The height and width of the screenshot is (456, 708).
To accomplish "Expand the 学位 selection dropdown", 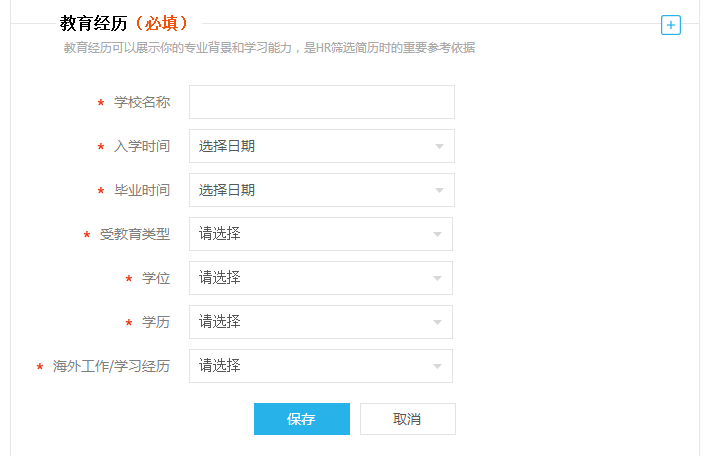I will pyautogui.click(x=321, y=278).
